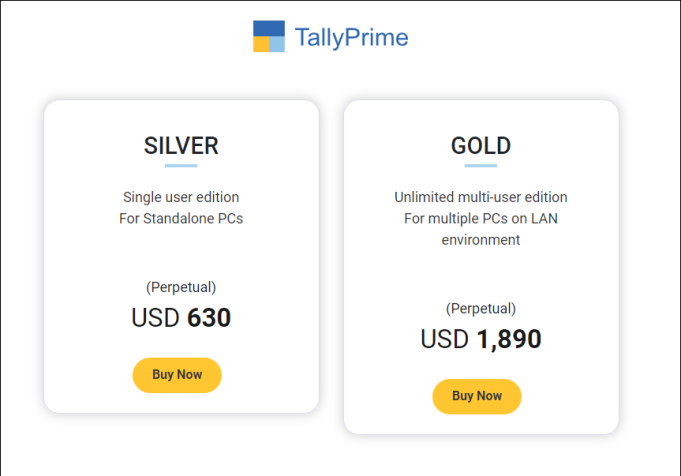
Task: Click the 'For Standalone PCs' line
Action: point(181,218)
